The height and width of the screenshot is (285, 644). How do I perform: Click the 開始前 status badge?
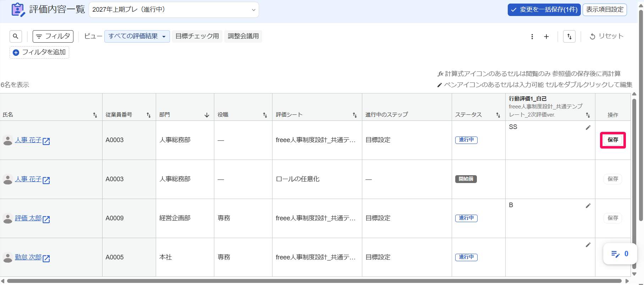pyautogui.click(x=466, y=179)
